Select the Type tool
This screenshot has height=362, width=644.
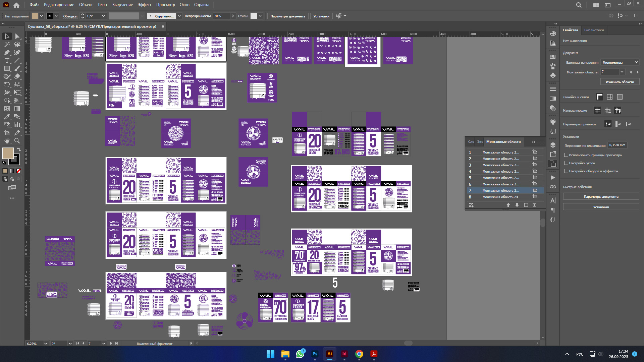pyautogui.click(x=7, y=60)
